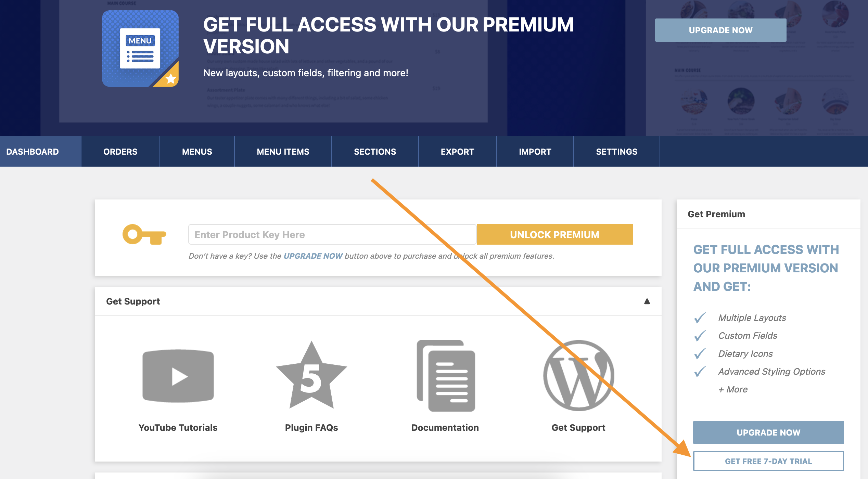
Task: Navigate to Settings menu item
Action: click(616, 152)
